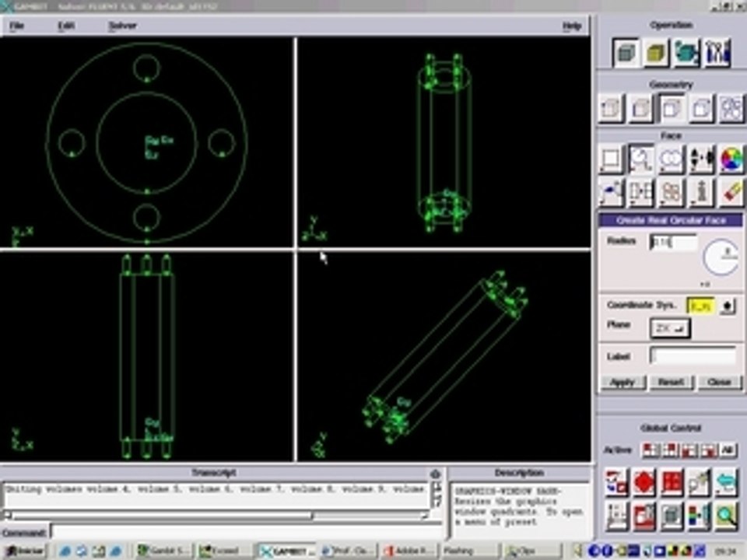Select the Tools operation button
Screen dimensions: 747x560
(x=717, y=52)
